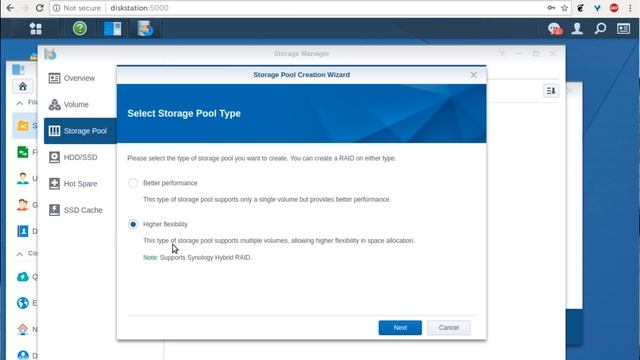The height and width of the screenshot is (360, 640).
Task: Click Higher flexibility label text
Action: pyautogui.click(x=165, y=224)
